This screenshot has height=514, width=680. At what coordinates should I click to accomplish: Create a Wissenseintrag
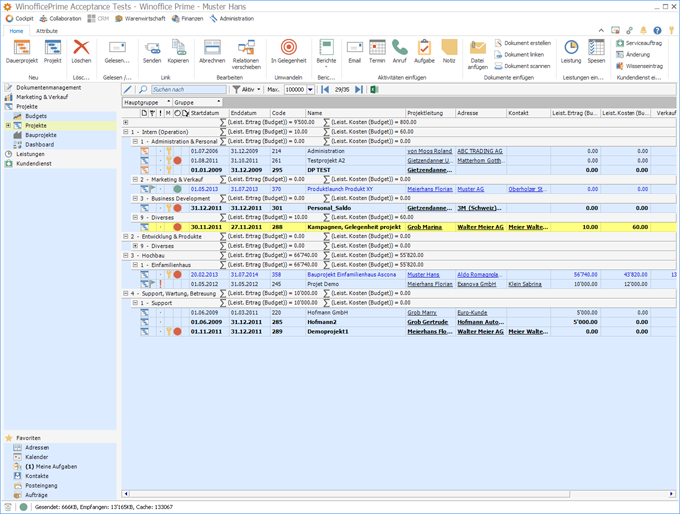pos(639,66)
